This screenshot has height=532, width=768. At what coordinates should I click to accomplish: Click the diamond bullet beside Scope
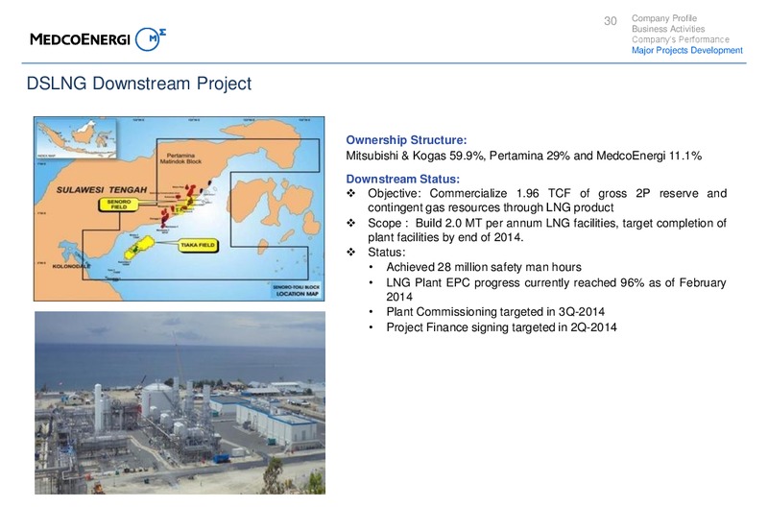(351, 224)
